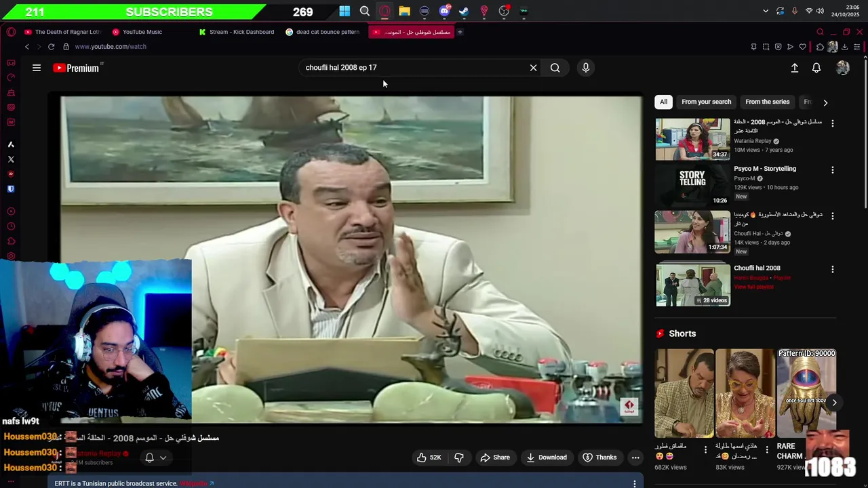Download the video from YouTube
The height and width of the screenshot is (488, 868).
point(547,457)
